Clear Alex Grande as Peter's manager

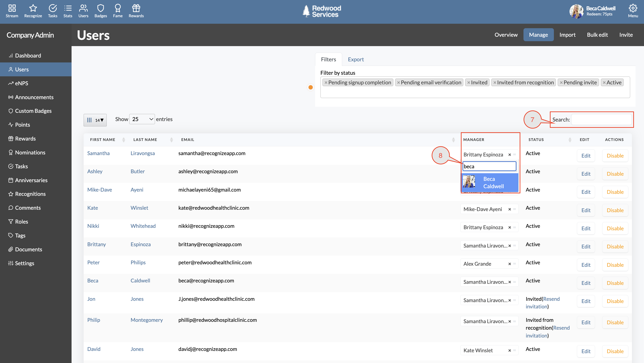click(510, 264)
